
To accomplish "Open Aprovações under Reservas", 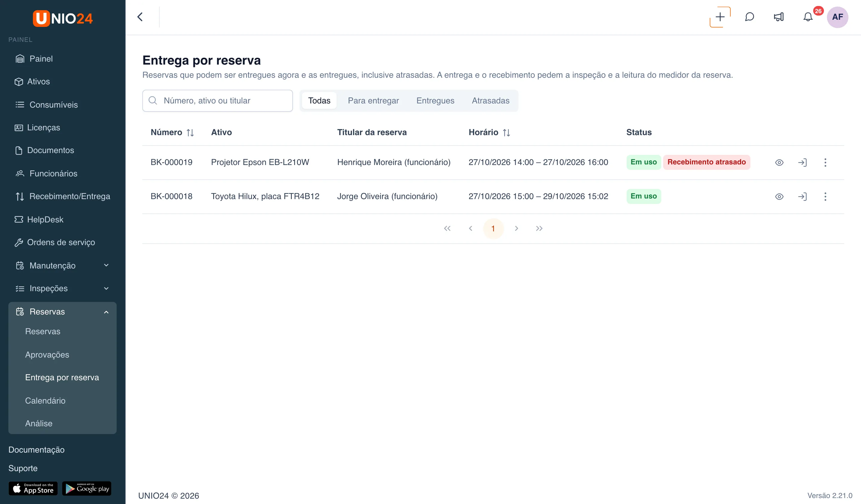I will [x=47, y=355].
